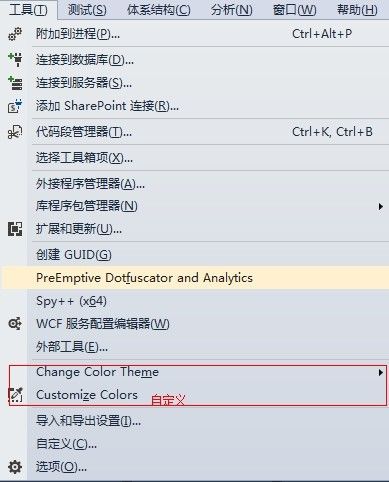389x482 pixels.
Task: Open the 帮助(H) menu
Action: pyautogui.click(x=357, y=10)
